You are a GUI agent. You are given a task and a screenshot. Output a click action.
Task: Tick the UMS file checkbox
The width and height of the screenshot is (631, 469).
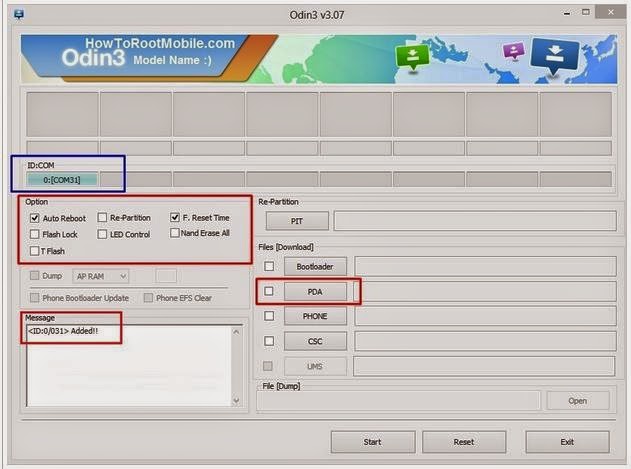tap(268, 366)
